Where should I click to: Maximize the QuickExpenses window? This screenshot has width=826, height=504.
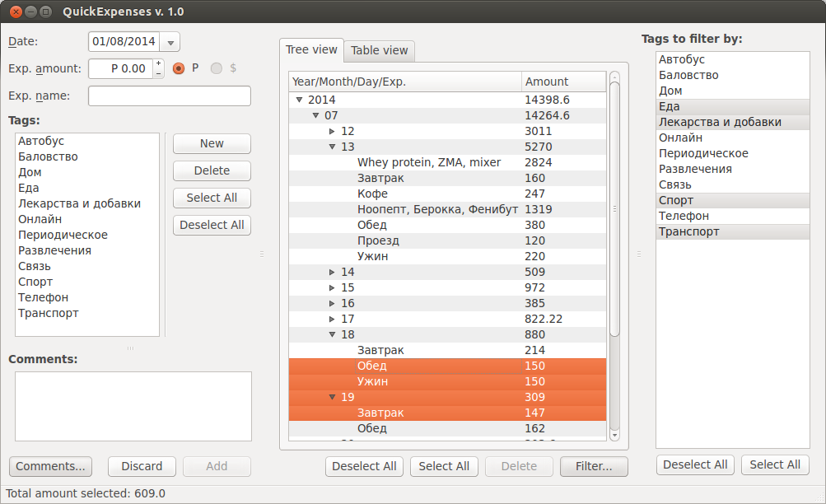[x=46, y=12]
